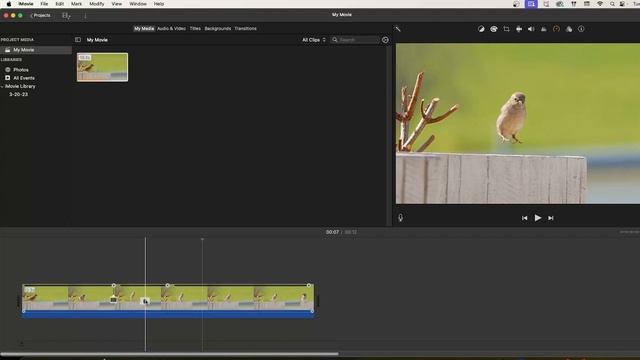Open the iMovie application menu
Image resolution: width=640 pixels, height=360 pixels.
tap(26, 4)
